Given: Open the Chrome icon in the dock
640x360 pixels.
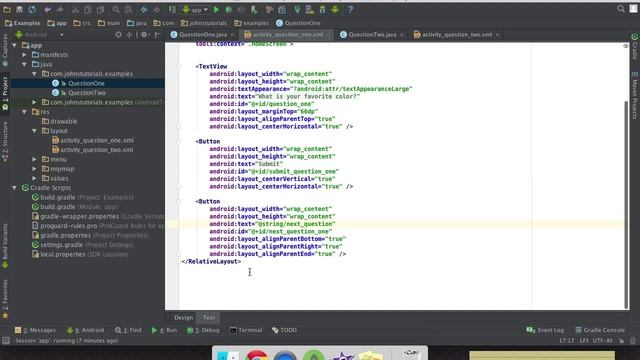Looking at the screenshot, I should pyautogui.click(x=257, y=355).
